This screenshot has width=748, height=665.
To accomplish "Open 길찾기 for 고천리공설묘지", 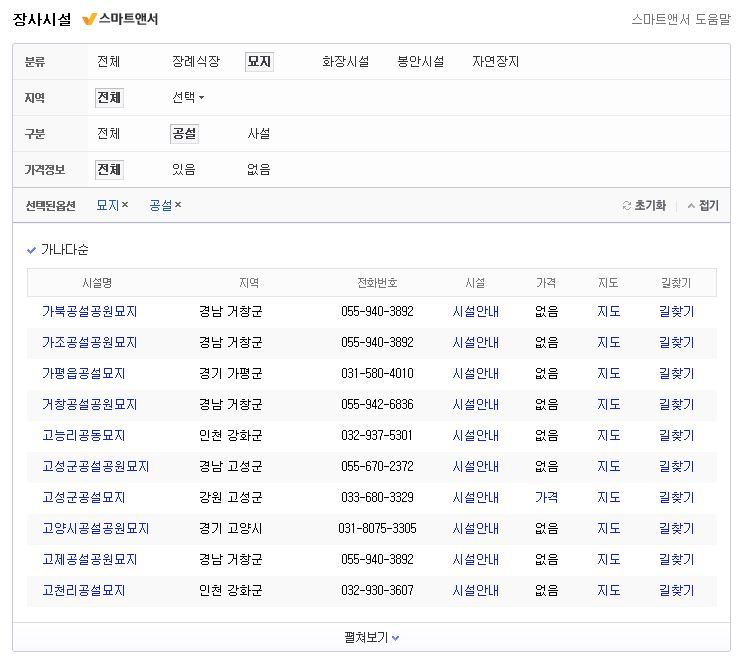I will point(676,591).
